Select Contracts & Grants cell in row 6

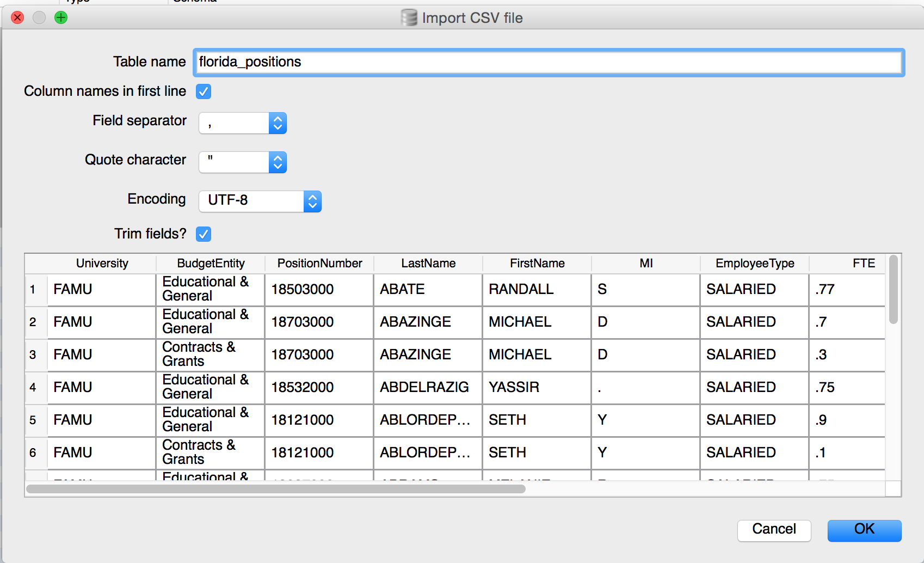211,453
